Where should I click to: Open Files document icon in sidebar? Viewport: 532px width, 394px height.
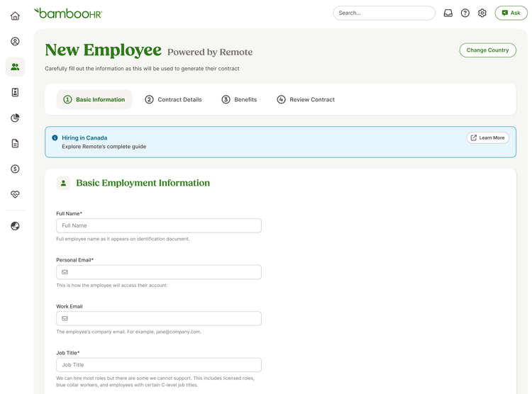point(15,143)
